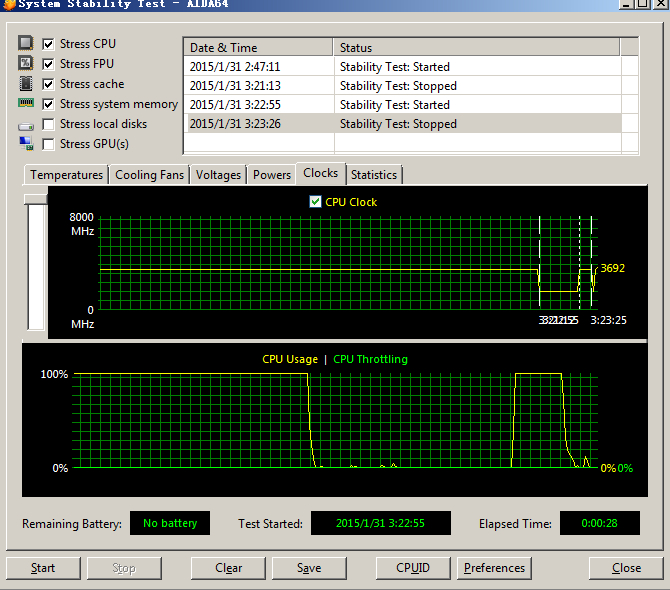Screen dimensions: 670x590
Task: Click the disk drive icon beside Stress local disks
Action: click(x=26, y=126)
